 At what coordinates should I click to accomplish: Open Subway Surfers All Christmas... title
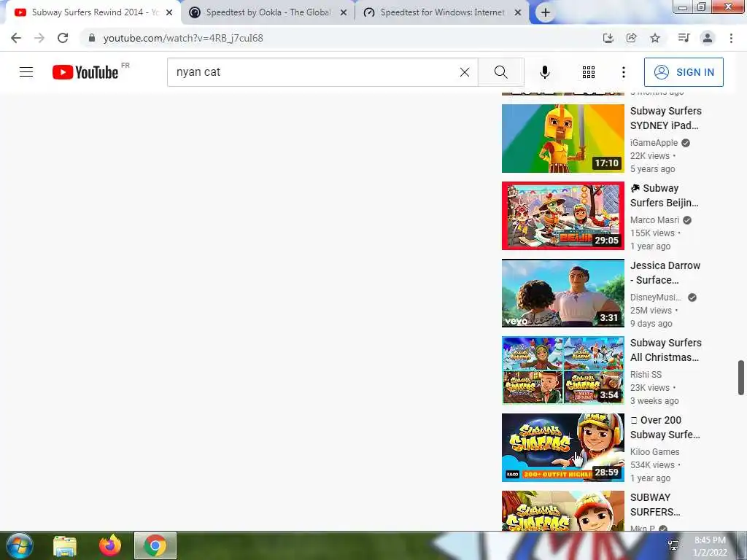tap(665, 350)
